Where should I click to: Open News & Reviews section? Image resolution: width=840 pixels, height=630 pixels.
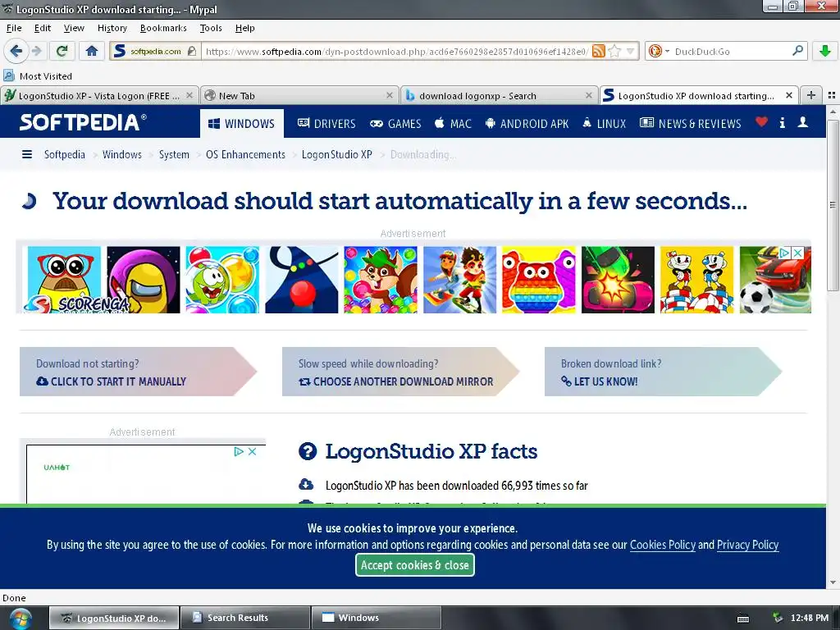pos(691,123)
